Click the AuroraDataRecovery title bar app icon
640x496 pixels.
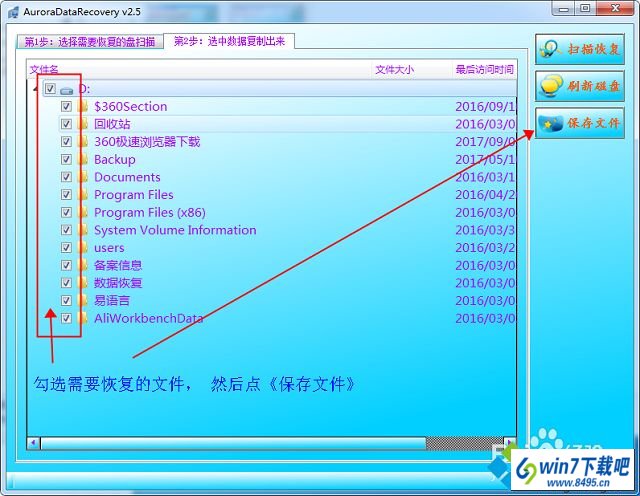click(13, 12)
